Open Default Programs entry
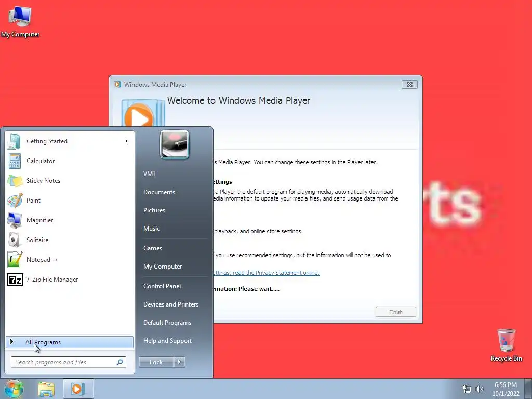Image resolution: width=532 pixels, height=399 pixels. coord(167,323)
